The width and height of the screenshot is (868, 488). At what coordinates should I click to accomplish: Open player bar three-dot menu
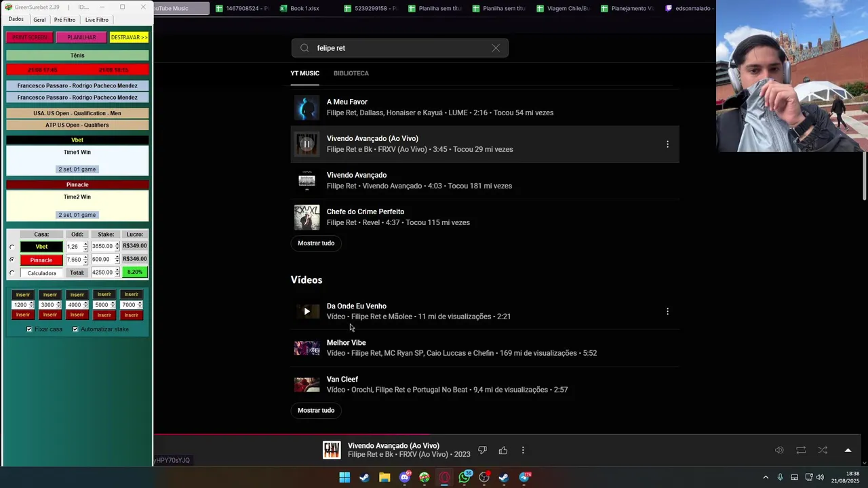pos(523,450)
